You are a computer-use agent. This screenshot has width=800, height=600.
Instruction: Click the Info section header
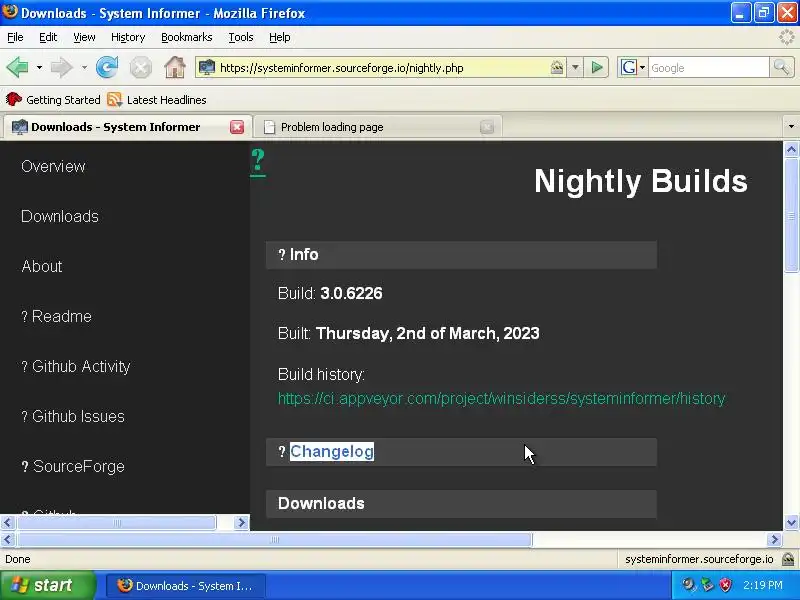click(x=461, y=255)
